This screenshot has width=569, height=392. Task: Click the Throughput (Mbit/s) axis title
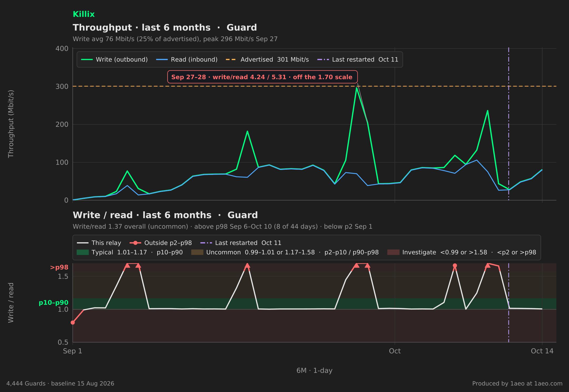[11, 124]
